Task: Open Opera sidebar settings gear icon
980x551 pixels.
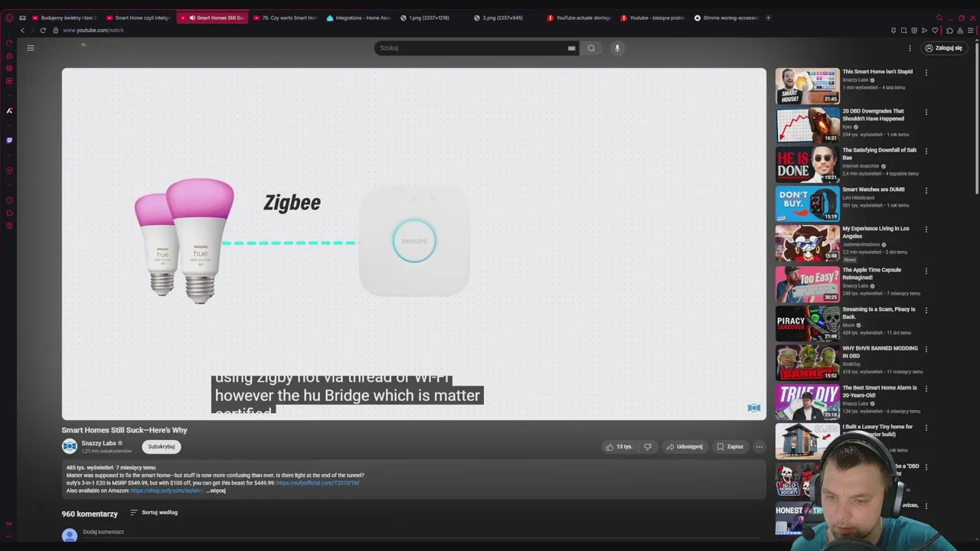Action: [x=9, y=226]
